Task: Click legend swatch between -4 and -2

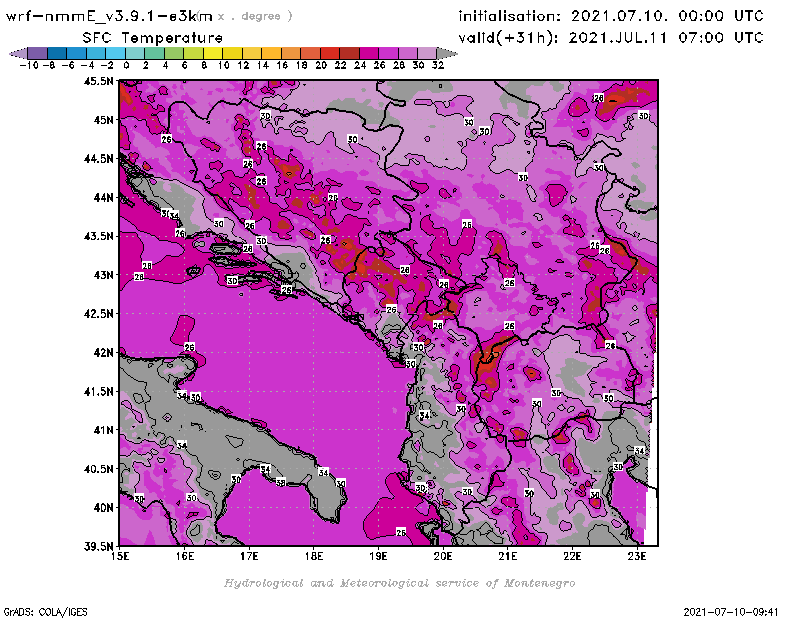Action: [96, 53]
